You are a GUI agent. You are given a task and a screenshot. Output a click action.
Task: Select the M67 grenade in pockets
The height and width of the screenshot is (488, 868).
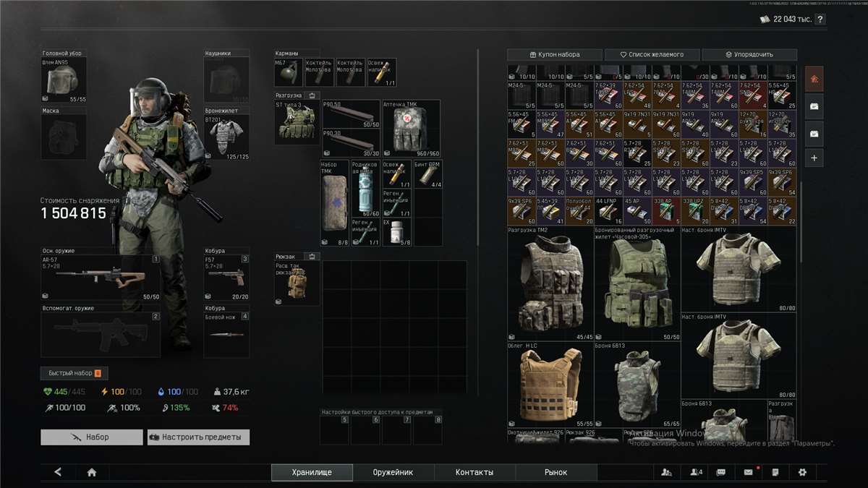pyautogui.click(x=289, y=72)
